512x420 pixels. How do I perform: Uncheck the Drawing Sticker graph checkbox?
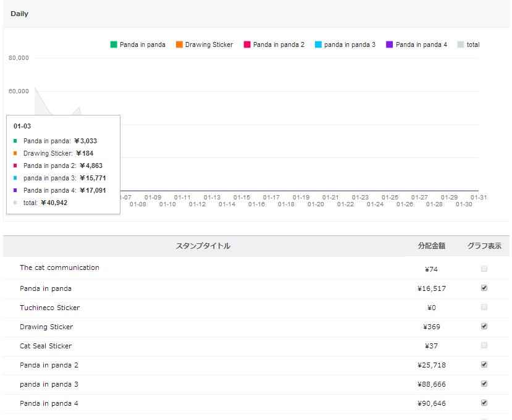pyautogui.click(x=484, y=326)
